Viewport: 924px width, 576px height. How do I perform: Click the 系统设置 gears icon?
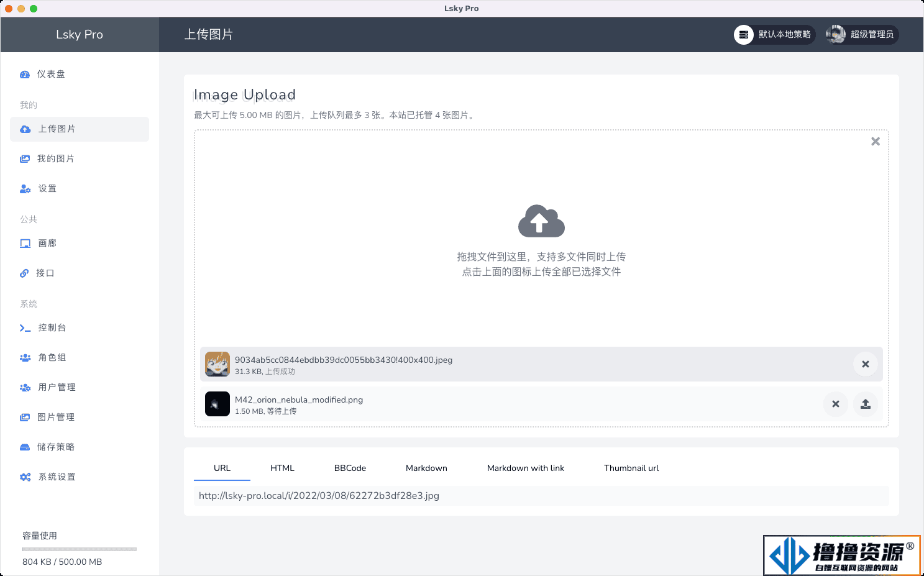pyautogui.click(x=25, y=477)
